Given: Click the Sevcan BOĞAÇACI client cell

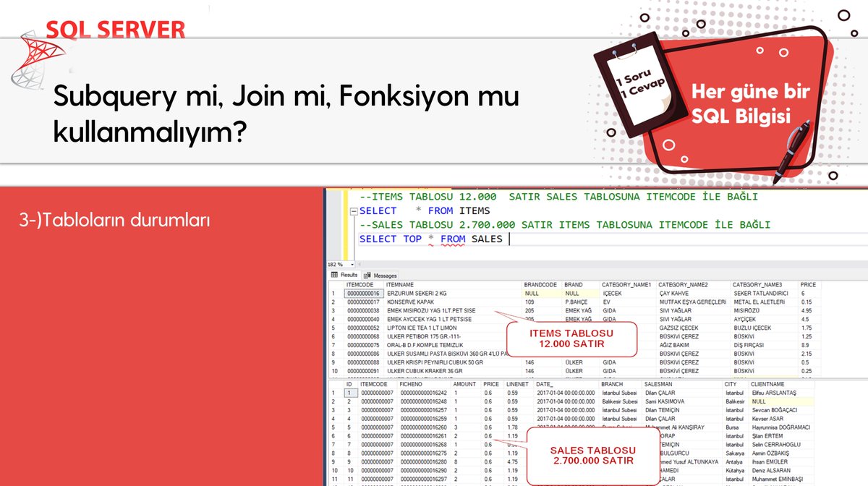Looking at the screenshot, I should (776, 409).
